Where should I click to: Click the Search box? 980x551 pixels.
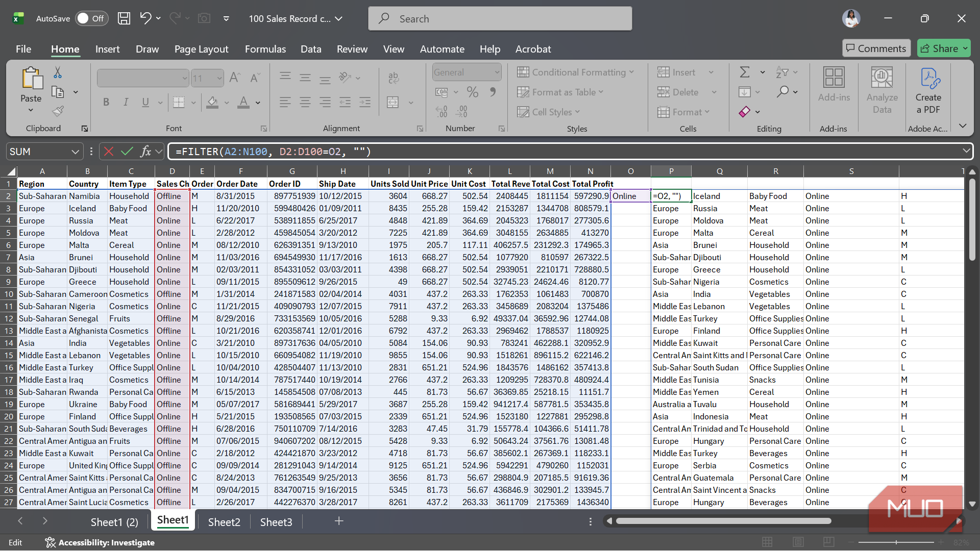click(x=500, y=18)
